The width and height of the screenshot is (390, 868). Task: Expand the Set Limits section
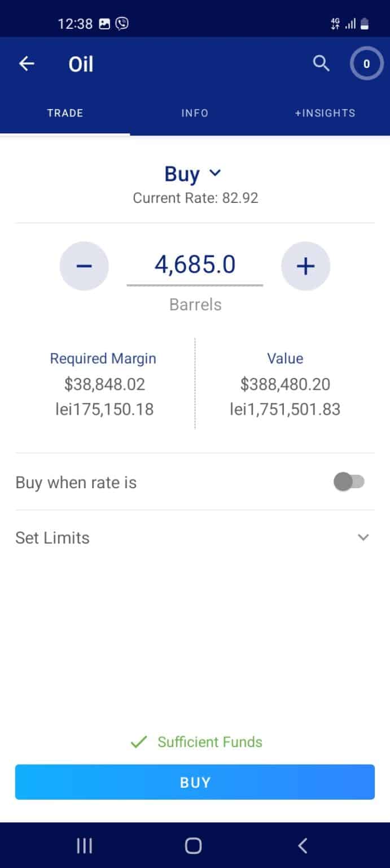click(363, 537)
